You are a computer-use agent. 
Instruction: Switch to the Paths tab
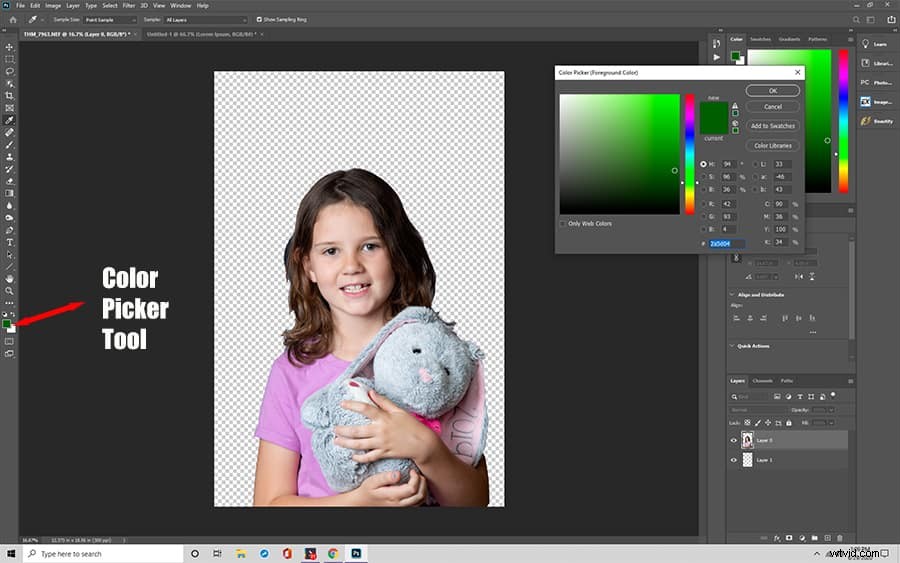coord(787,380)
